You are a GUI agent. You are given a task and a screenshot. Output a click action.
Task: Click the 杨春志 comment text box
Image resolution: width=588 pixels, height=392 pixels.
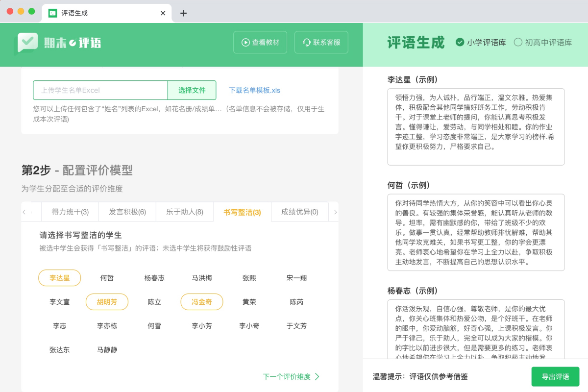coord(476,329)
